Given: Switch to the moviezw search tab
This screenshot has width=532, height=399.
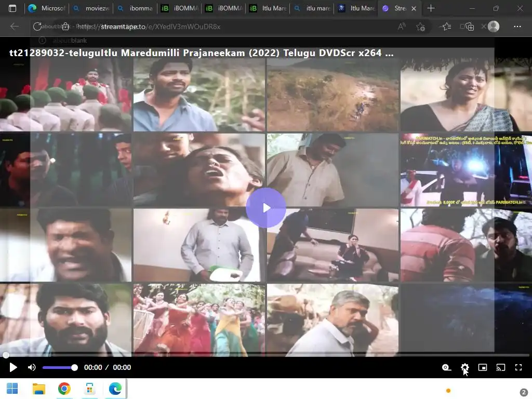Looking at the screenshot, I should tap(91, 8).
